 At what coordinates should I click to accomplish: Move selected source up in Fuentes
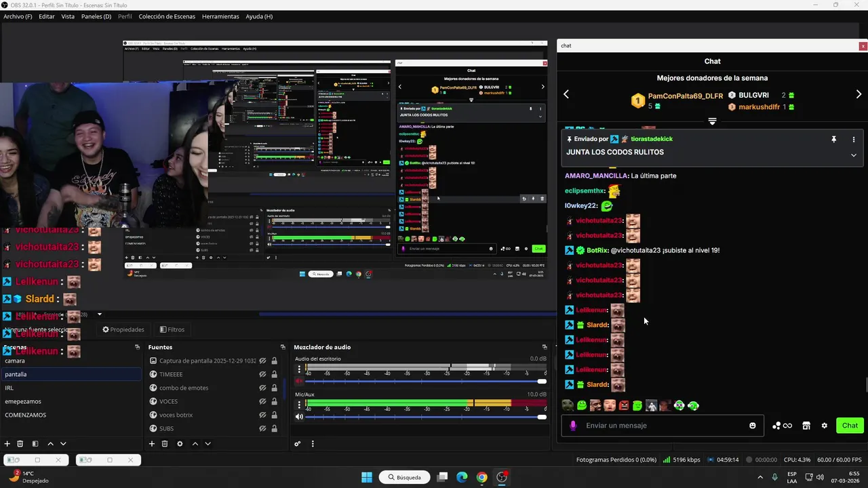(195, 444)
